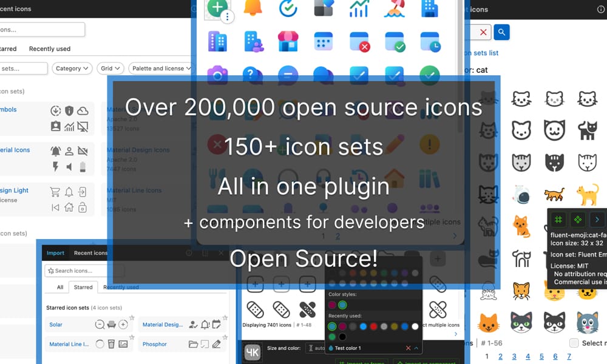
Task: Open the Grid dropdown
Action: [x=110, y=69]
